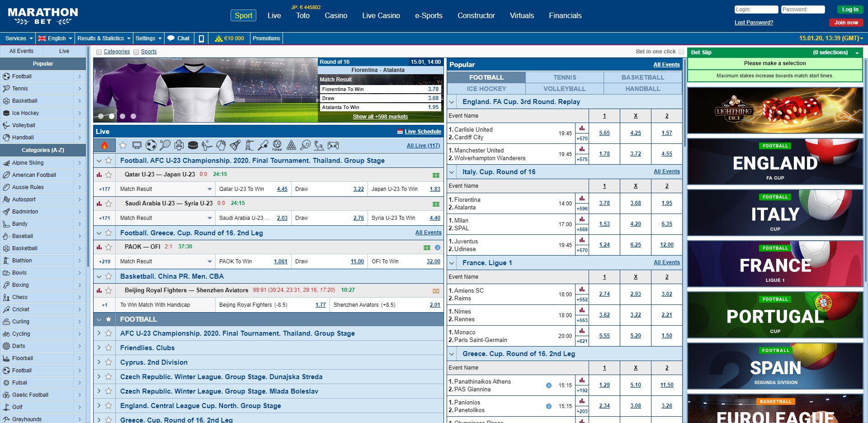Filter live events by table tennis paddle icon
Viewport: 868px width, 423px height.
tap(306, 145)
